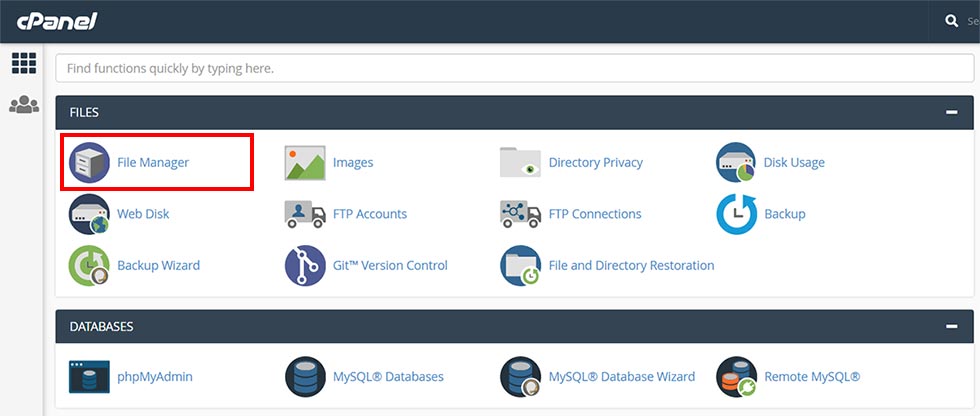Click the FTP Connections link
Image resolution: width=980 pixels, height=416 pixels.
pos(595,214)
